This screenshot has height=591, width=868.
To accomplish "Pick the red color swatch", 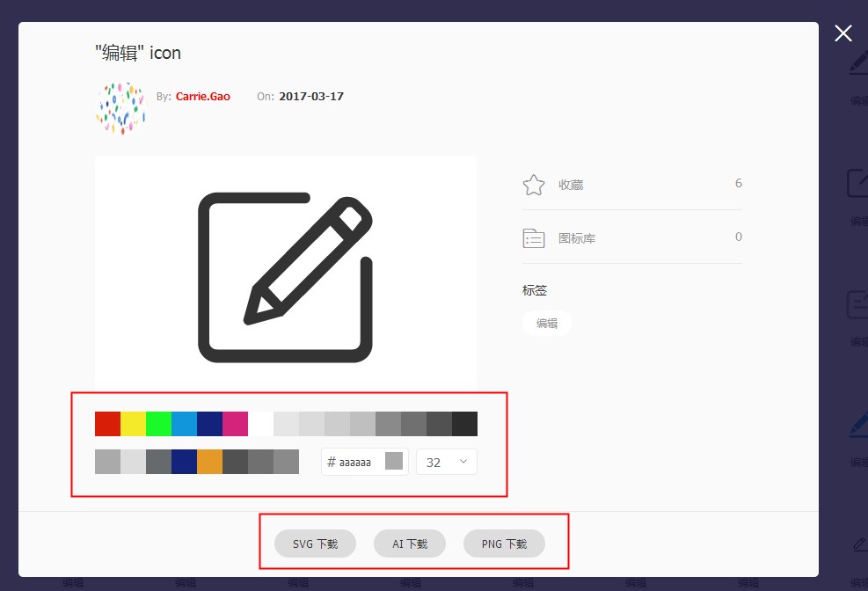I will click(x=107, y=424).
